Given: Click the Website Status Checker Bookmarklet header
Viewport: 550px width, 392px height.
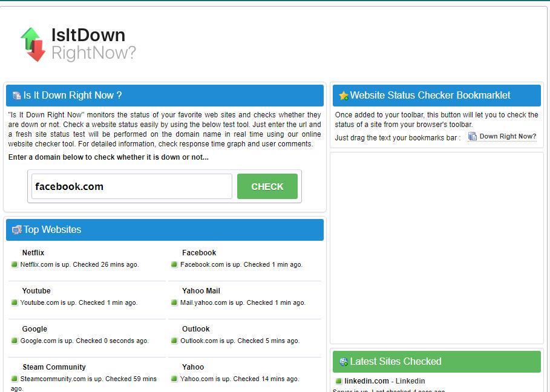Looking at the screenshot, I should 437,96.
